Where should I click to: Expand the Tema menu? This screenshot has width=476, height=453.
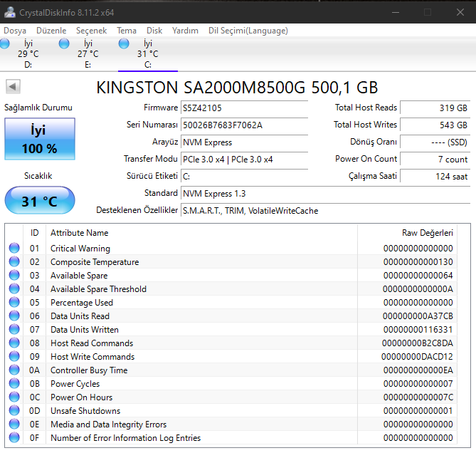coord(127,31)
